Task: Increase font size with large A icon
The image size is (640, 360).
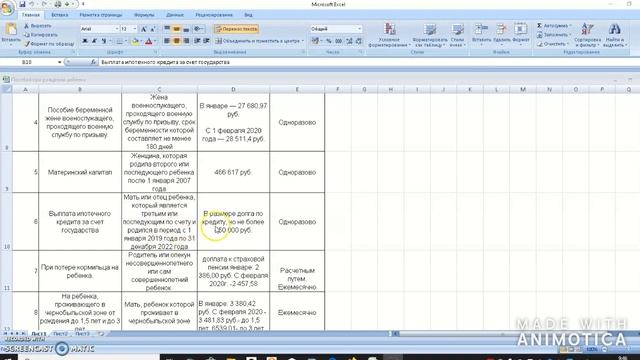Action: 144,29
